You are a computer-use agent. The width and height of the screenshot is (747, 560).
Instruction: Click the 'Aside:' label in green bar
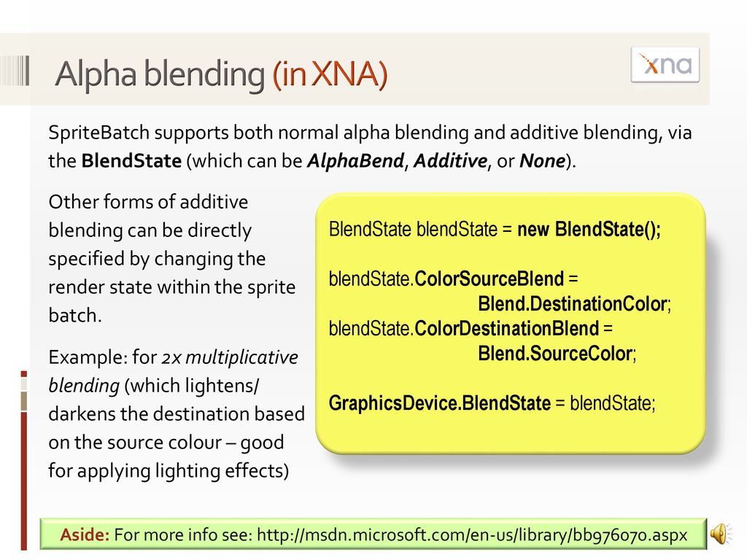pyautogui.click(x=85, y=534)
